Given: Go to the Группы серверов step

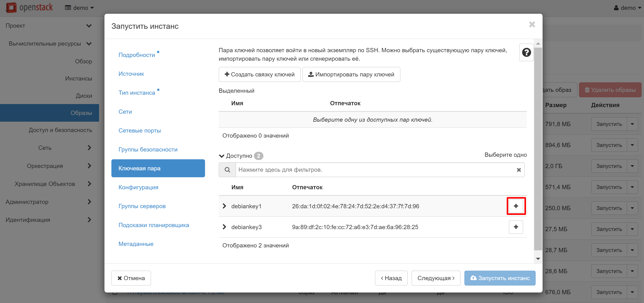Looking at the screenshot, I should tap(142, 206).
